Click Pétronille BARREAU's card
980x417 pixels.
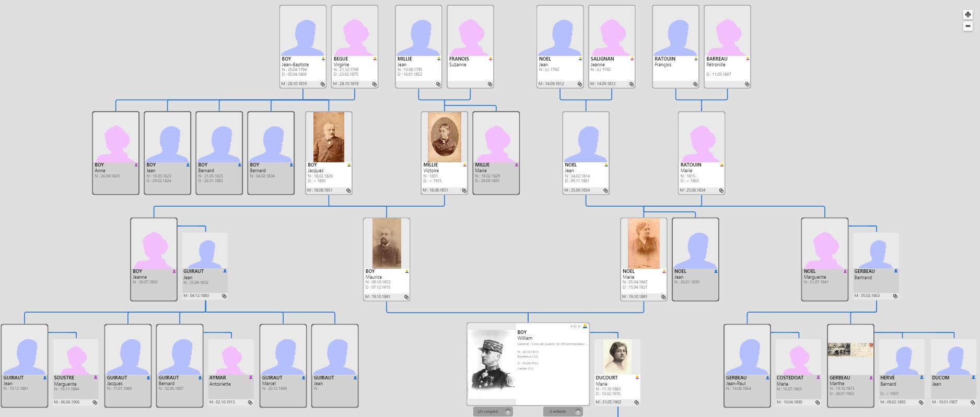tap(727, 46)
